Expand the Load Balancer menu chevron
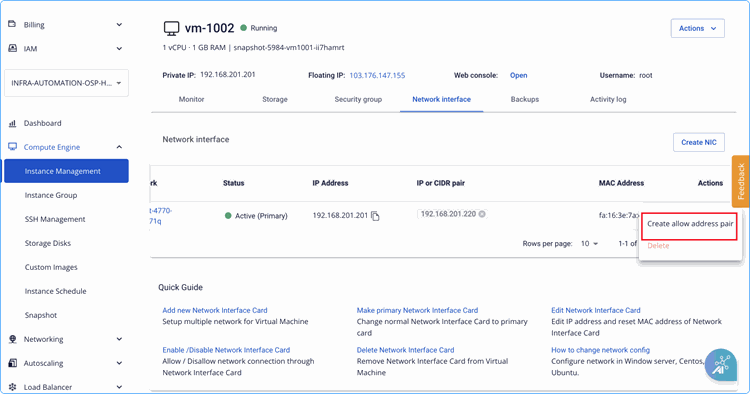The width and height of the screenshot is (750, 394). [x=119, y=387]
